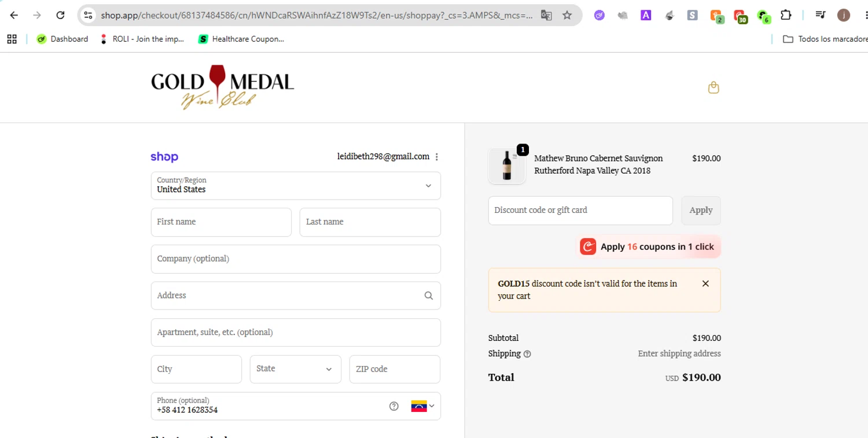Image resolution: width=868 pixels, height=438 pixels.
Task: Open the Dashboard bookmark
Action: point(62,39)
